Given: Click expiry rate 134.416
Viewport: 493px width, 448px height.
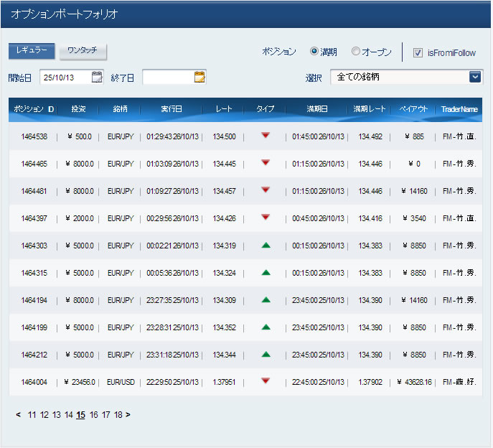Looking at the screenshot, I should coord(370,218).
